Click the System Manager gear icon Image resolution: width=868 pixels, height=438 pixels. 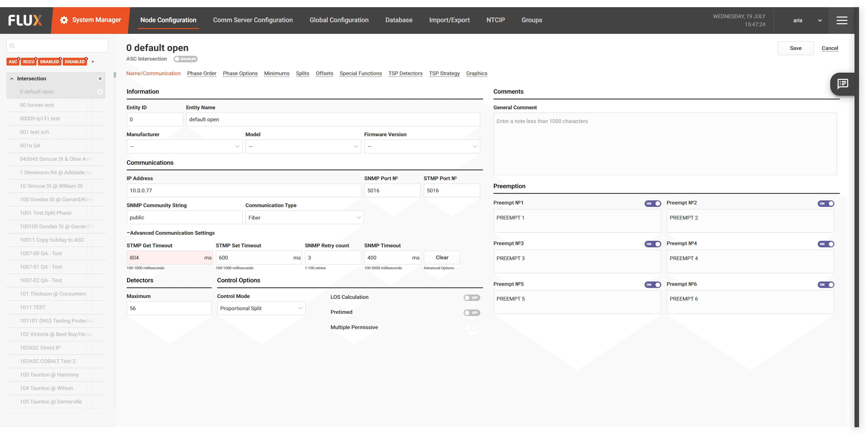[x=64, y=20]
